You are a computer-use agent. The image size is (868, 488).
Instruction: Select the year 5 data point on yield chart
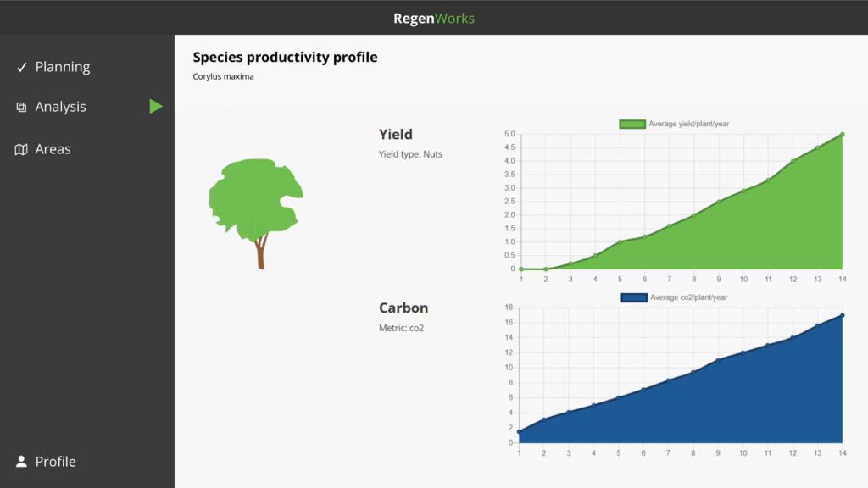click(620, 241)
